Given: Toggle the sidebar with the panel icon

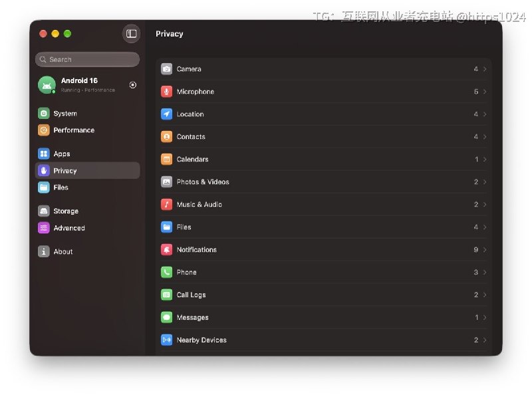Looking at the screenshot, I should click(131, 34).
